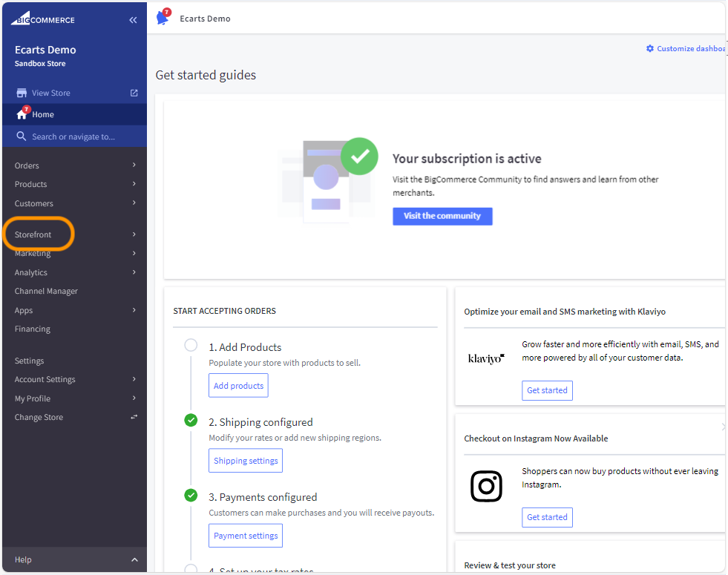
Task: Click the Ecarts Demo header title
Action: click(x=206, y=19)
